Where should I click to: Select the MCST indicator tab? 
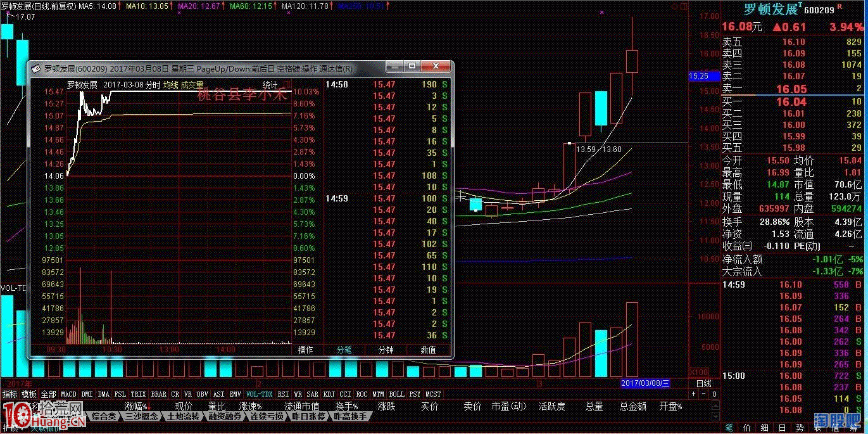pos(432,393)
